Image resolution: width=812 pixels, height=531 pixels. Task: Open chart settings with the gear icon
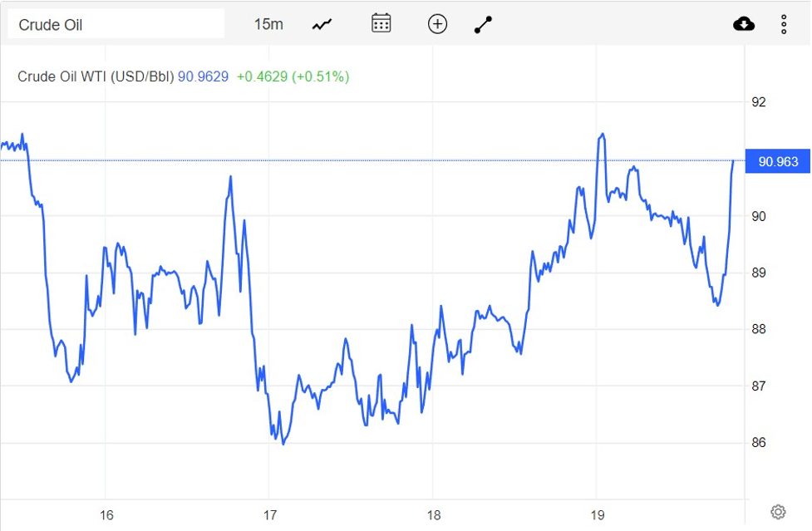778,511
